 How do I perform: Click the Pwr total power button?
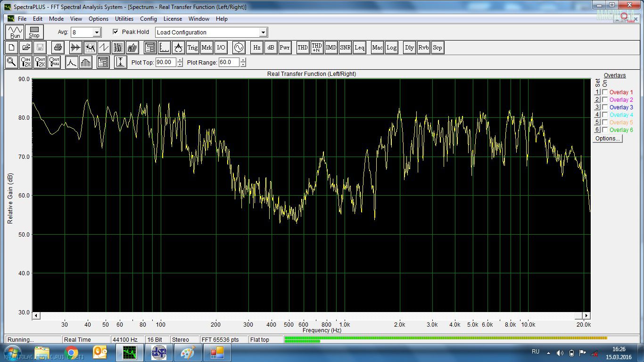coord(285,48)
